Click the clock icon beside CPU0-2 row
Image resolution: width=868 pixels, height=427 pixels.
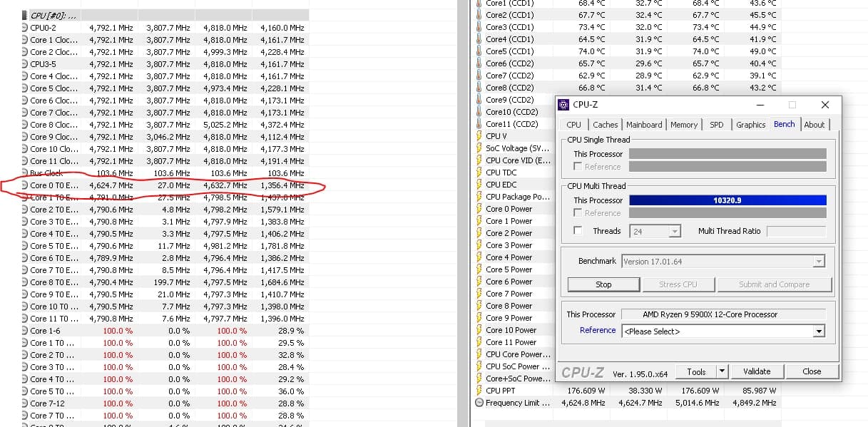pos(25,28)
